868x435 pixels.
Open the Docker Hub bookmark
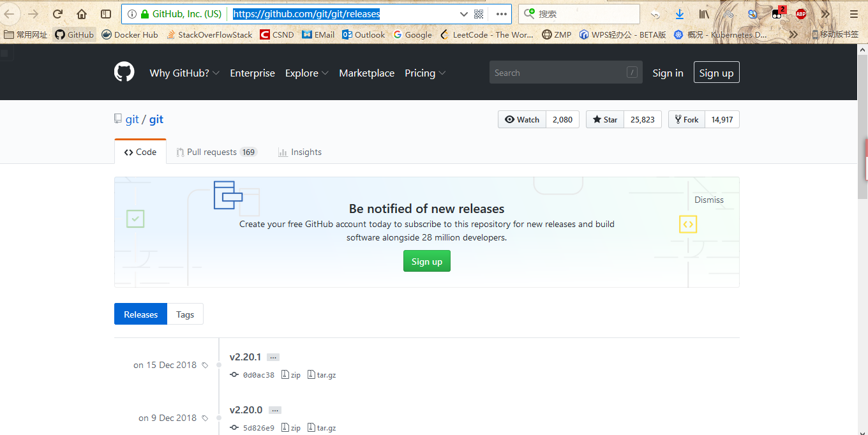[130, 34]
